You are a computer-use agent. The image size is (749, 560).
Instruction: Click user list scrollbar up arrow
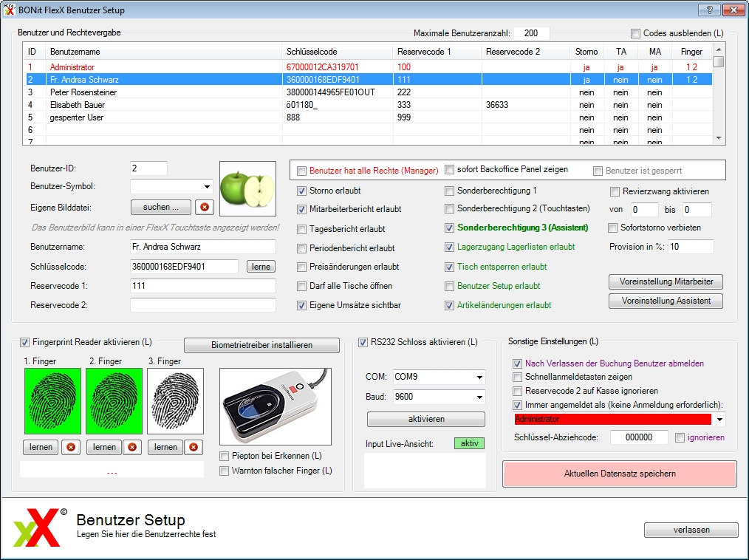(719, 49)
